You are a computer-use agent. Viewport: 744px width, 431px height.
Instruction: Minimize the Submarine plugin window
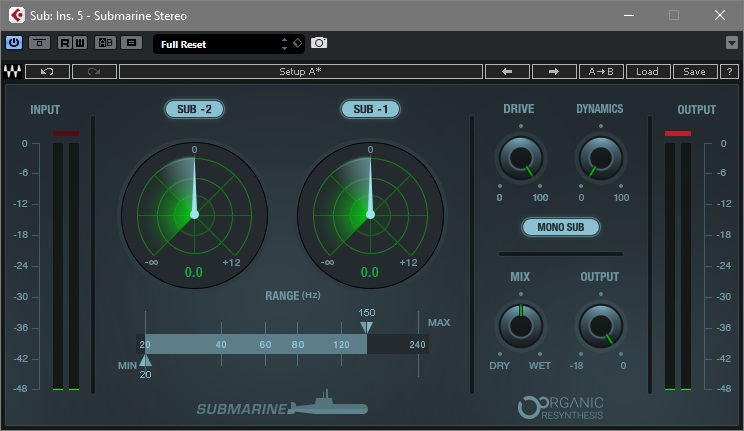[x=629, y=15]
